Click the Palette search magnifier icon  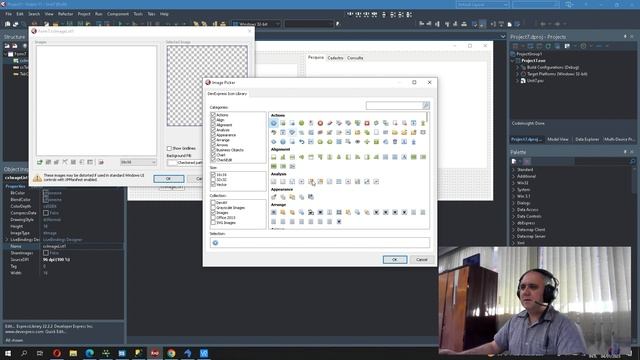tap(633, 161)
